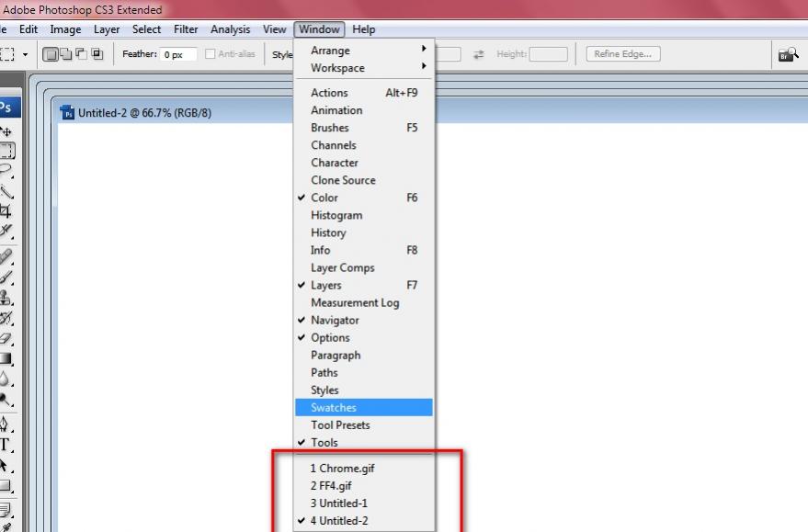Viewport: 808px width, 532px height.
Task: Choose Swatches from the Window menu
Action: [364, 408]
